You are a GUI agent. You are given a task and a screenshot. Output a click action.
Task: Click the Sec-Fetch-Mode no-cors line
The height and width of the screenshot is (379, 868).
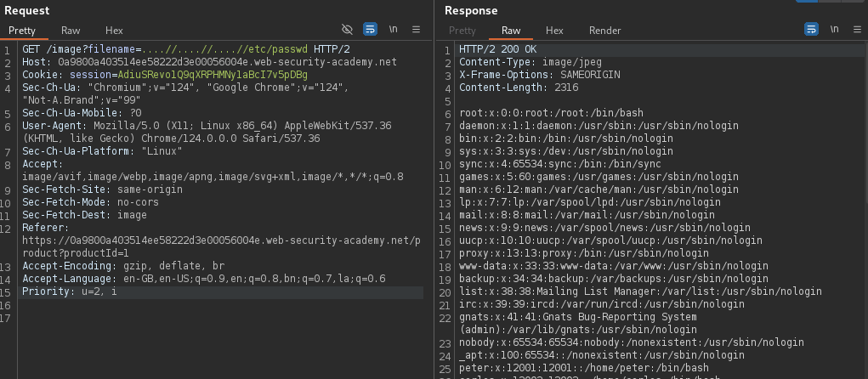(x=90, y=202)
